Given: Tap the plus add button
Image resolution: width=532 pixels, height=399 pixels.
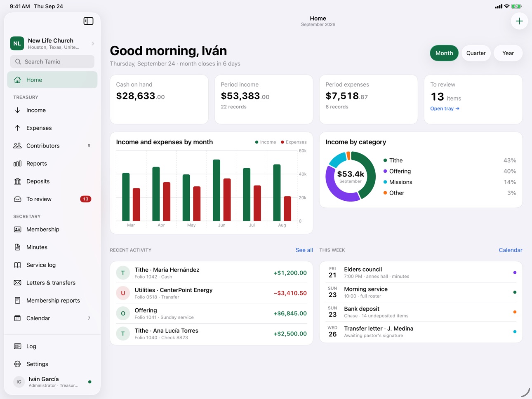Looking at the screenshot, I should [519, 21].
